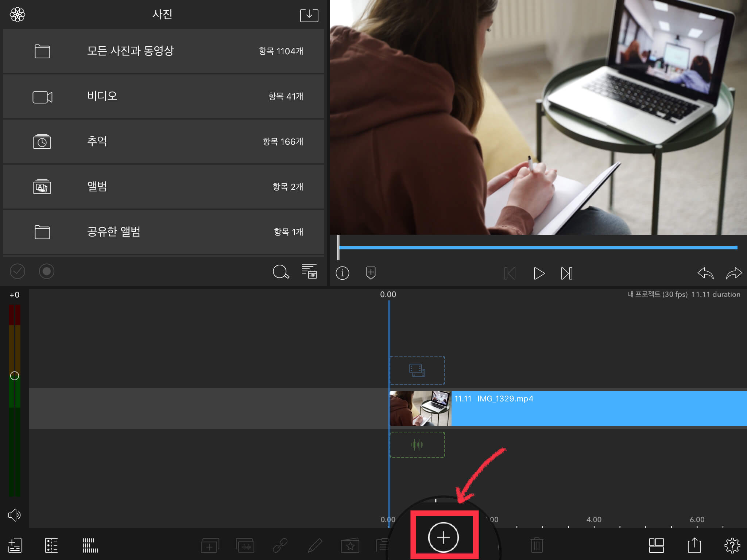Mute audio with the speaker icon

click(15, 515)
